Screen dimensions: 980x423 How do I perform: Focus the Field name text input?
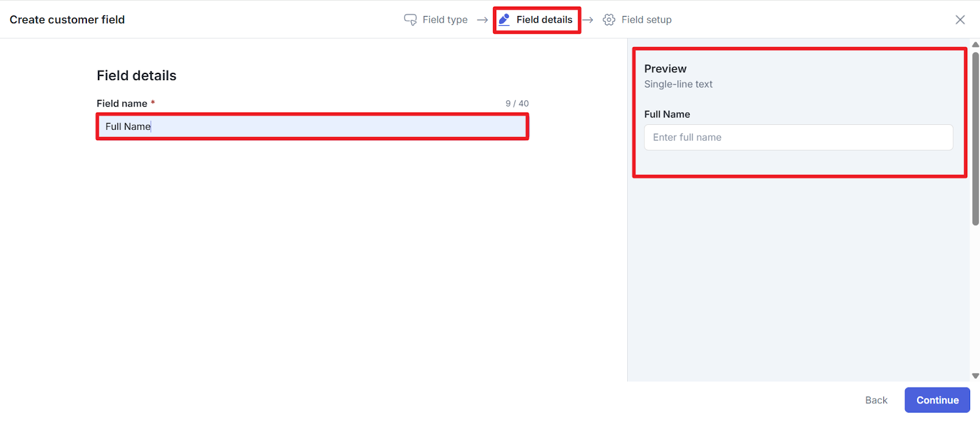coord(312,127)
